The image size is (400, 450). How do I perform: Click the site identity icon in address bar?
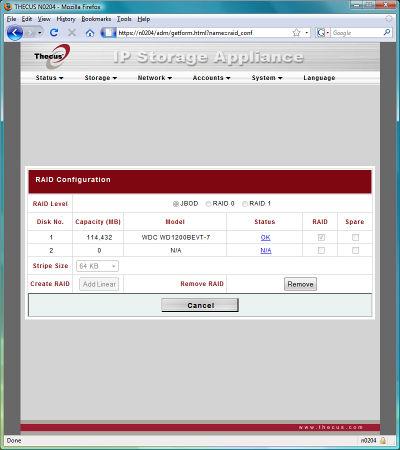109,33
